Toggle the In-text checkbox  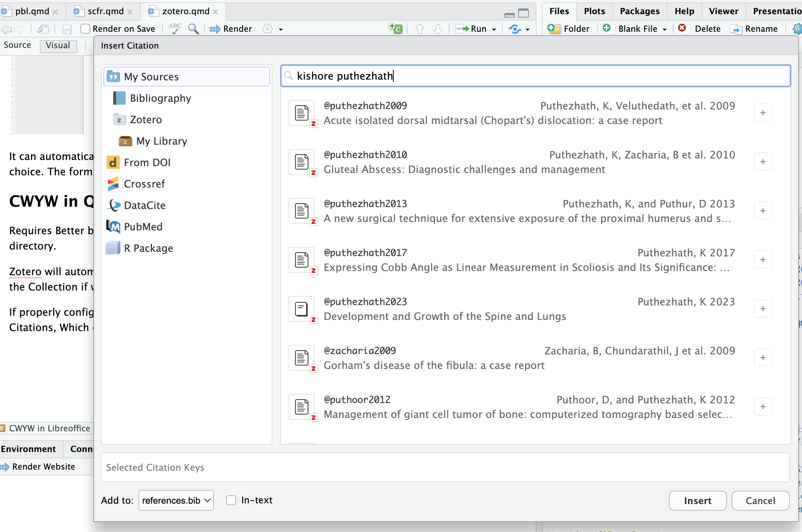231,500
